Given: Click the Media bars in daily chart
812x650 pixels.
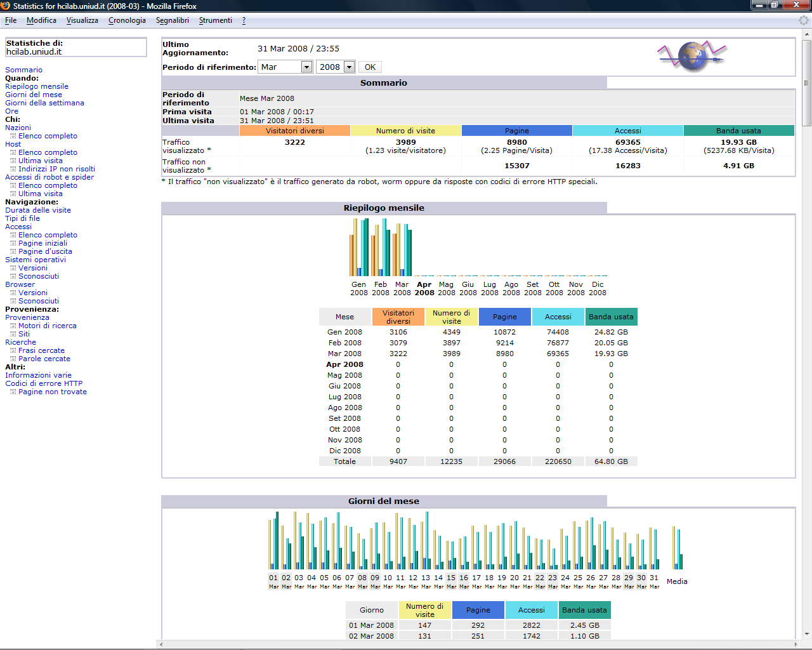Looking at the screenshot, I should click(x=678, y=548).
